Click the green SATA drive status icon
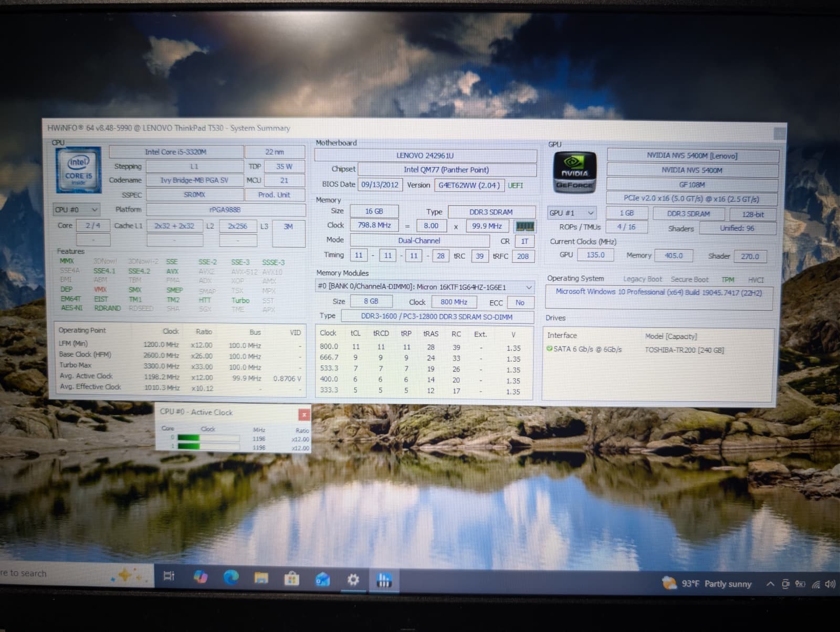 point(549,349)
